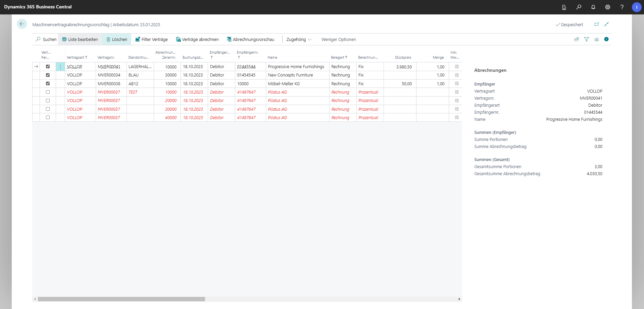Open page in new window icon
The image size is (644, 309).
point(596,24)
